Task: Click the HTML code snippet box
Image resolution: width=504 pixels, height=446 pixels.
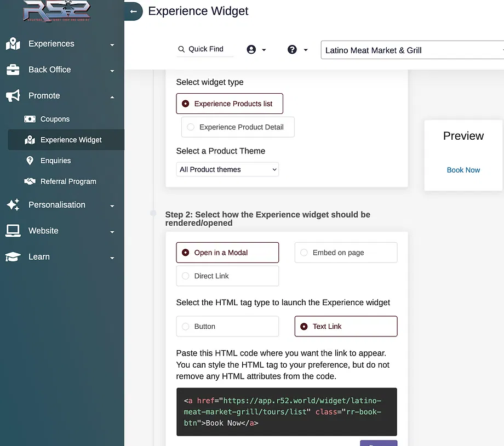Action: tap(286, 411)
